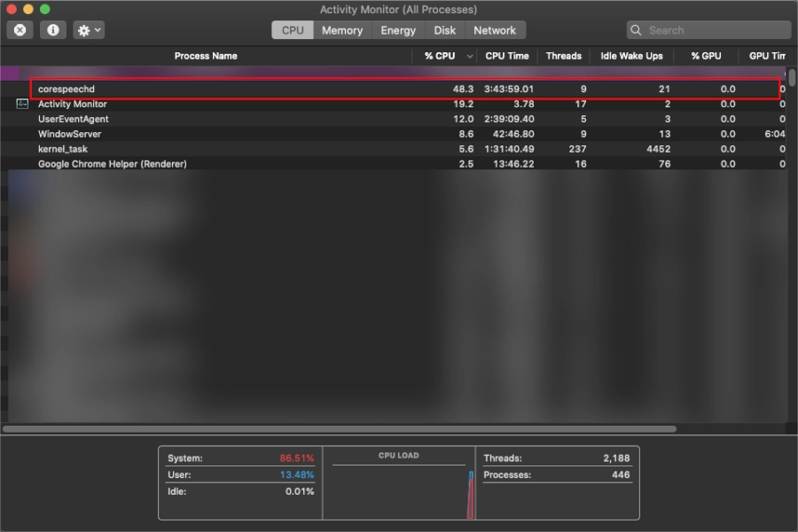Open the Energy tab
Screen dimensions: 798x532
(x=397, y=29)
